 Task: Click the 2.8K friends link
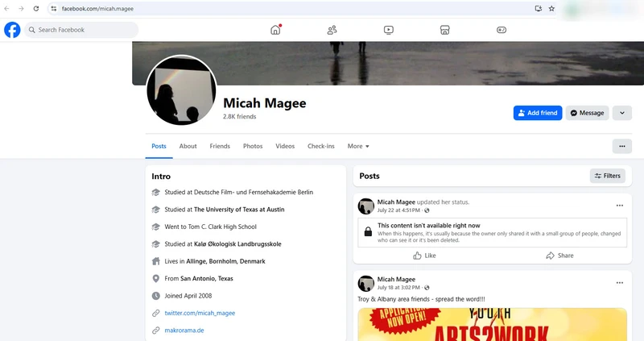click(x=239, y=117)
